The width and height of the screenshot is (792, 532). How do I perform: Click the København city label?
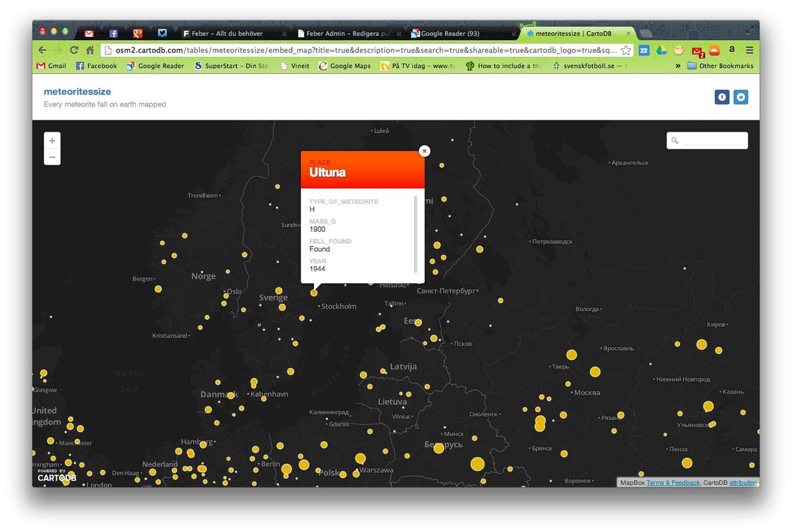(x=270, y=394)
